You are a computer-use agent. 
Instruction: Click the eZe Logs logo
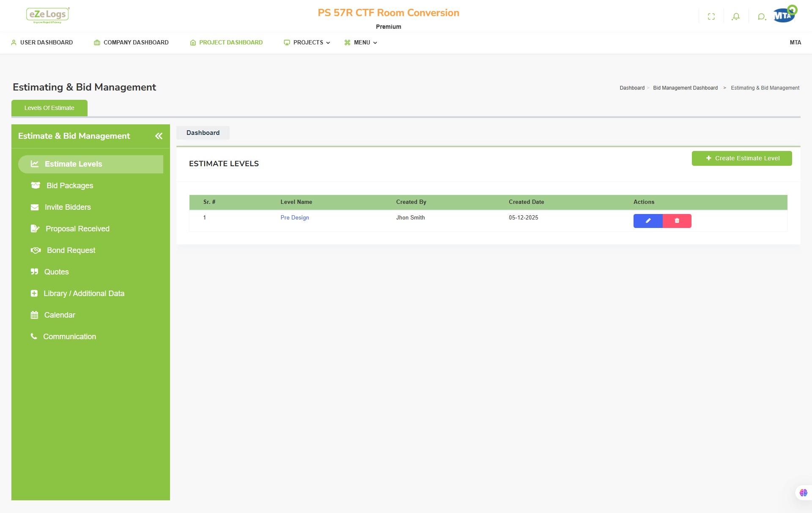coord(47,16)
